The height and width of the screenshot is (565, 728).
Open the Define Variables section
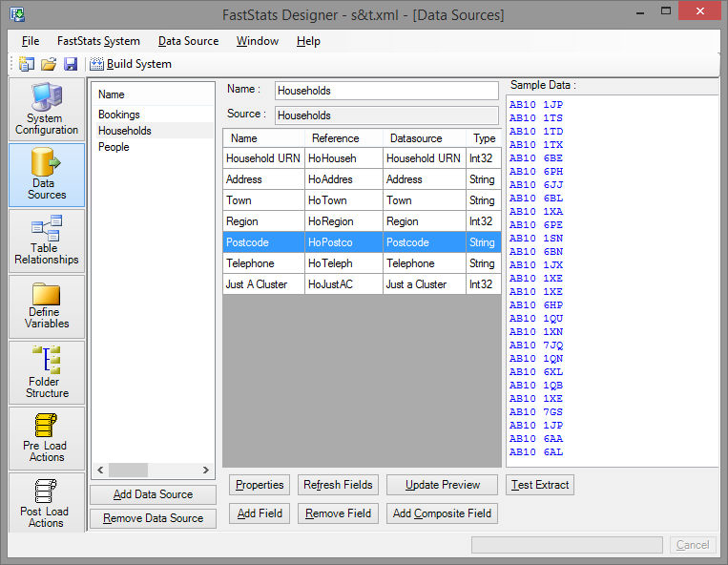tap(47, 306)
